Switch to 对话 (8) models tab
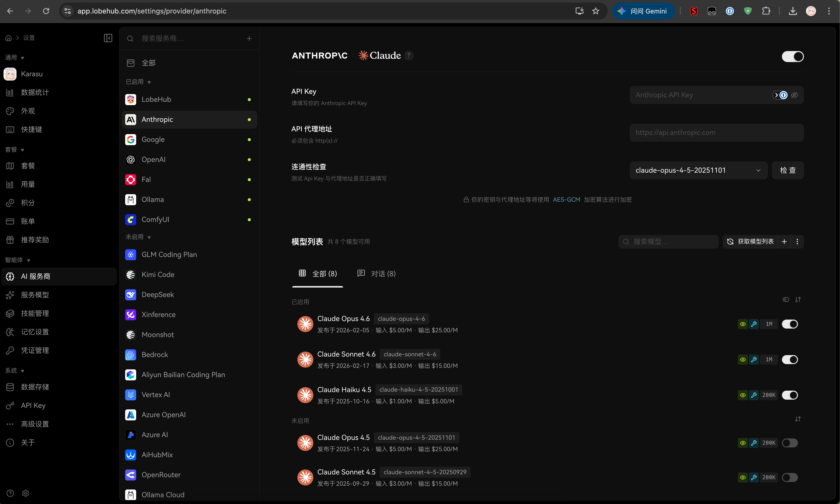The width and height of the screenshot is (840, 504). (x=376, y=274)
